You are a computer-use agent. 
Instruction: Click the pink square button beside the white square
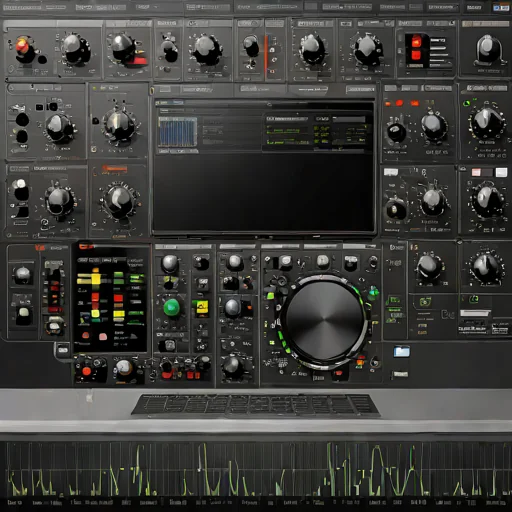[476, 172]
